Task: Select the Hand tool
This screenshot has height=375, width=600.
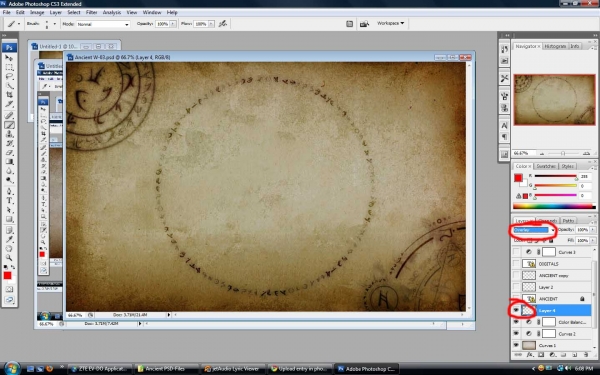Action: coord(9,249)
